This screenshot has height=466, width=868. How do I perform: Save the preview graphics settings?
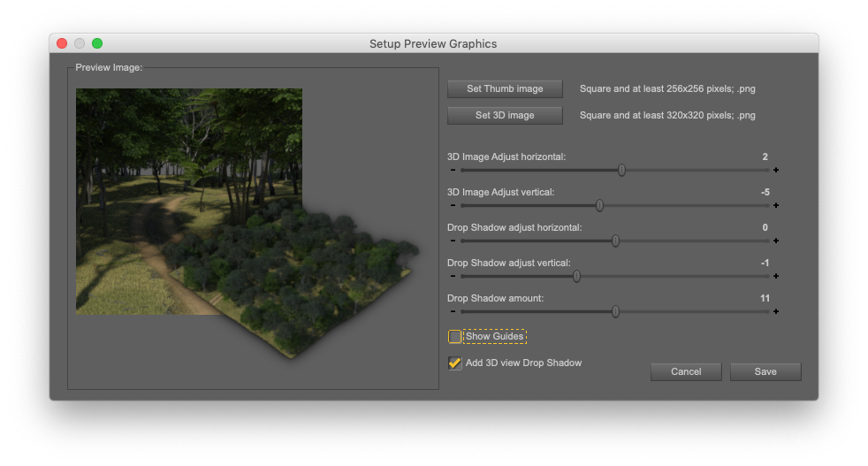pos(765,371)
